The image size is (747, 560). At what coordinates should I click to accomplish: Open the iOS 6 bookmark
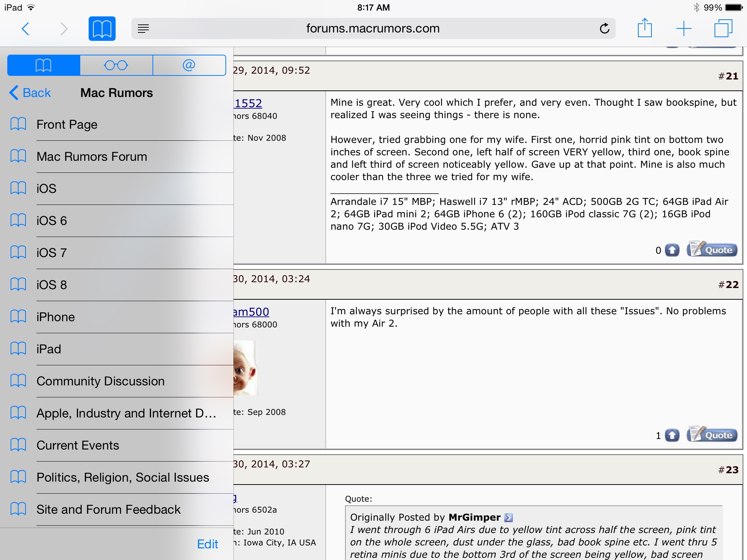tap(117, 221)
